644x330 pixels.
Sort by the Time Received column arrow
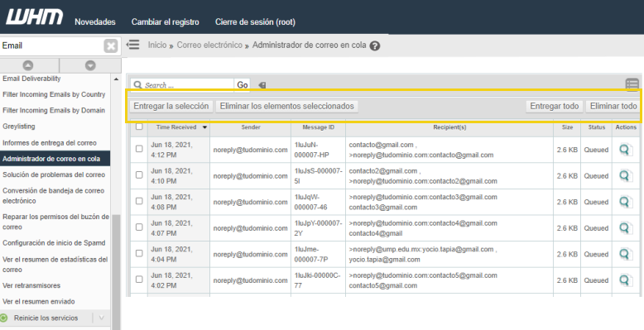[x=204, y=127]
